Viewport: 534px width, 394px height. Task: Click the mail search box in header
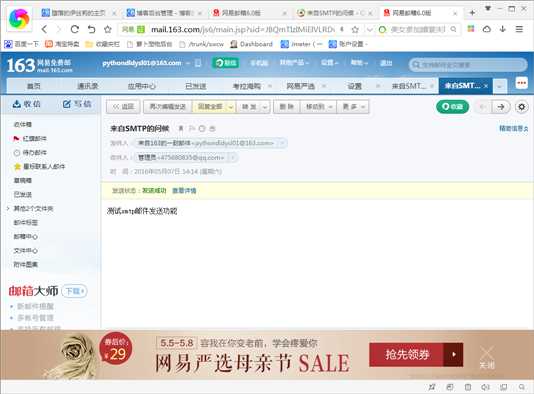coord(468,64)
